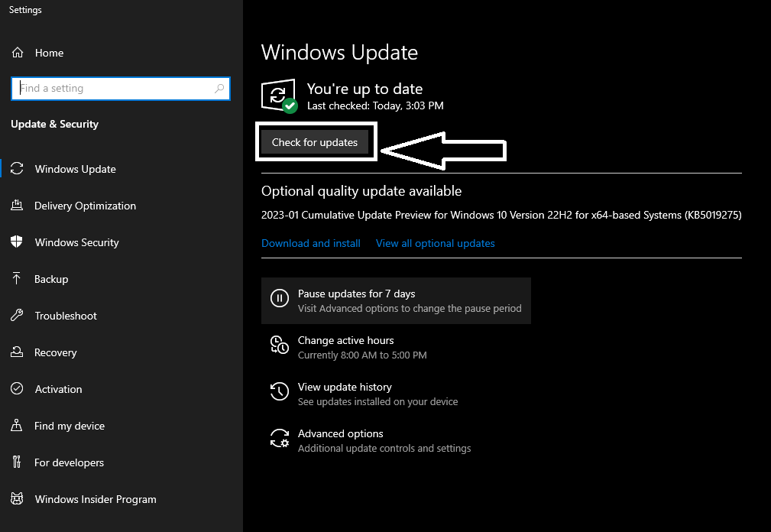Select Change active hours option
The image size is (771, 532).
[345, 340]
